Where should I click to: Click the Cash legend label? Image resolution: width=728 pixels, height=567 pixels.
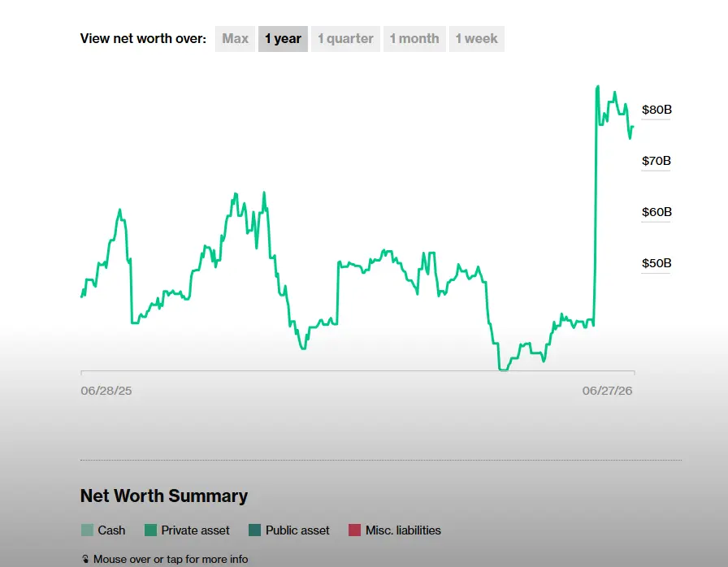point(111,530)
